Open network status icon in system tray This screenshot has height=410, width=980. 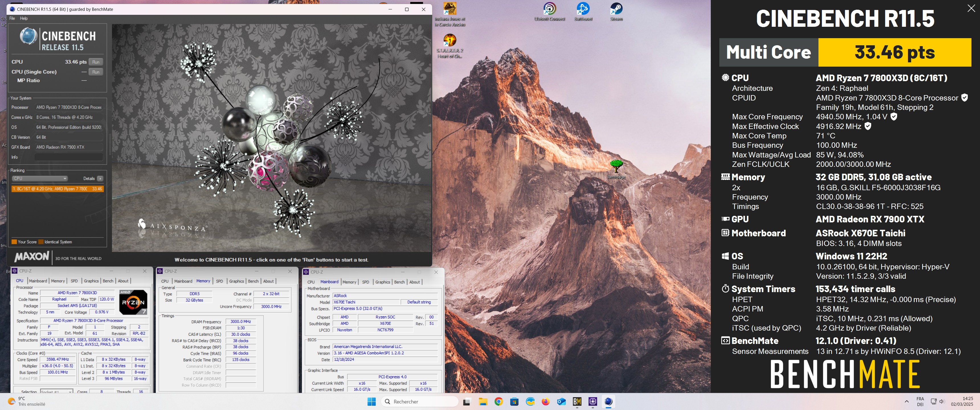point(933,401)
